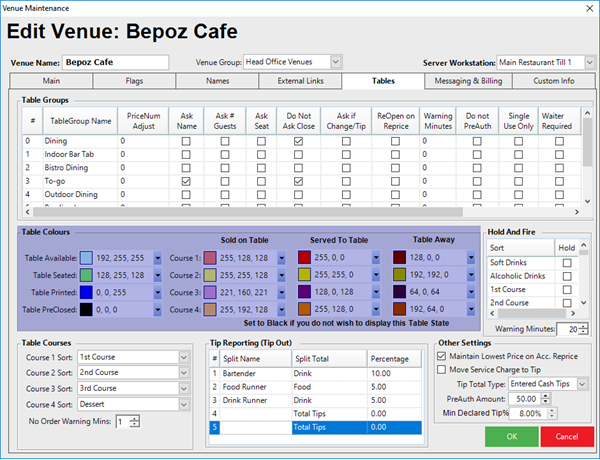Image resolution: width=600 pixels, height=460 pixels.
Task: Decrease the Min Declared Tip% value
Action: [x=552, y=416]
